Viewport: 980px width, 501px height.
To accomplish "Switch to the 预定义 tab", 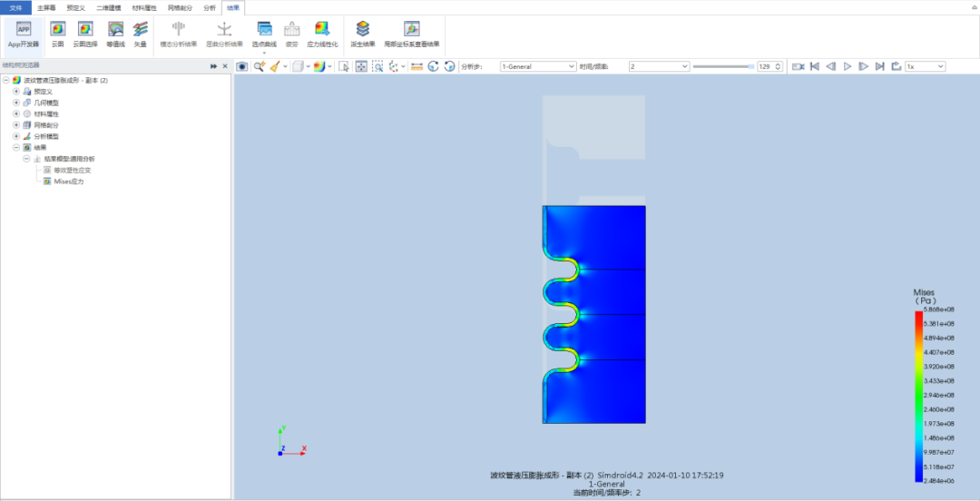I will [x=75, y=8].
